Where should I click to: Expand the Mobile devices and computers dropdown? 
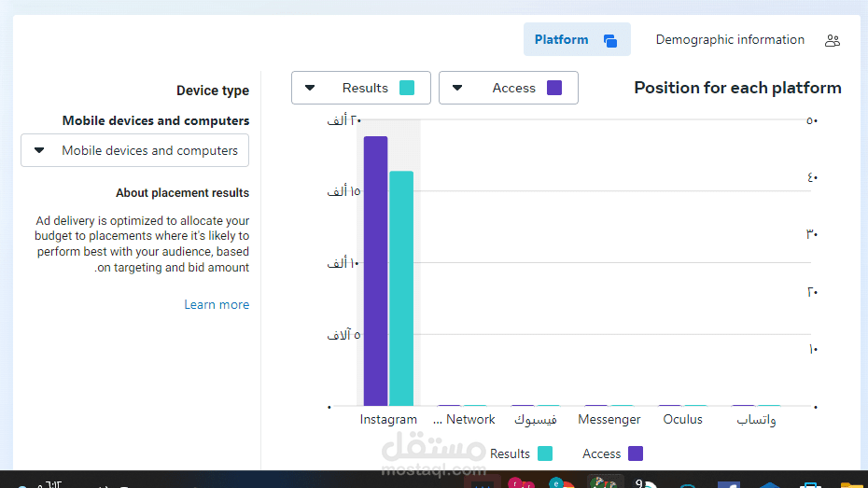135,150
